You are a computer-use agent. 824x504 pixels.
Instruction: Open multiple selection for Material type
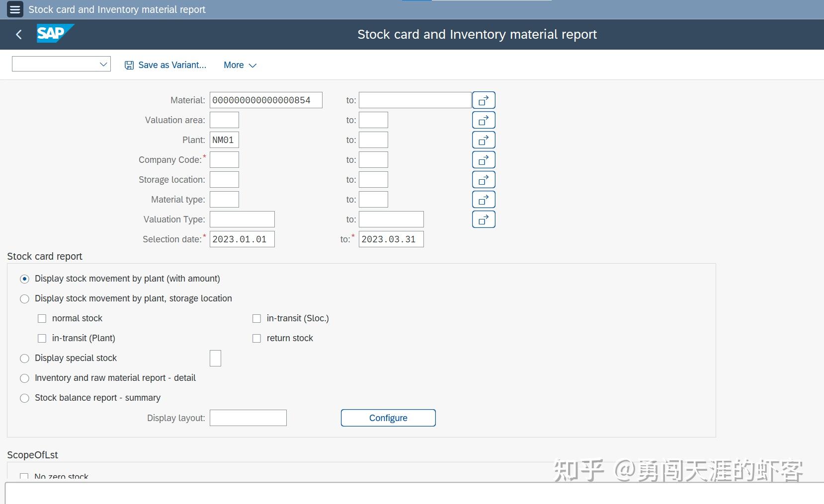pos(484,200)
